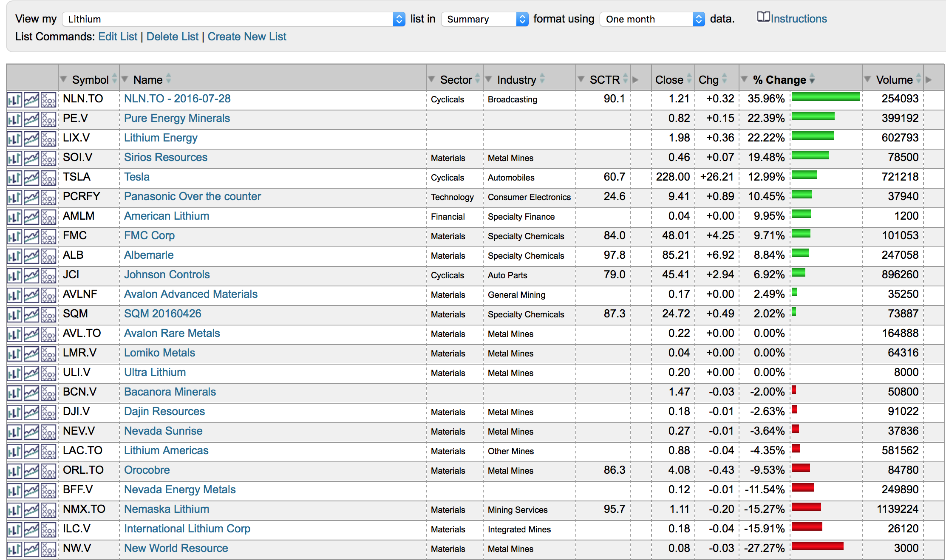The image size is (946, 560).
Task: Sort table by Volume column header
Action: coord(894,79)
